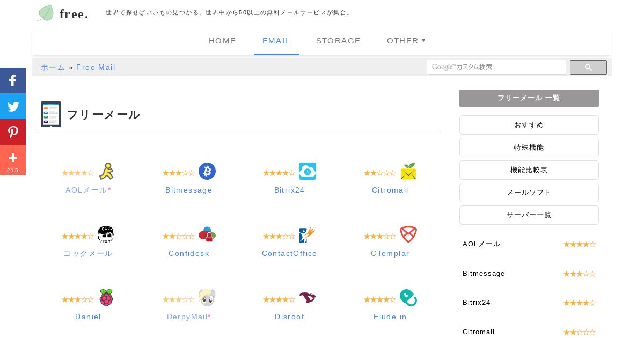
Task: Open the STORAGE tab
Action: point(339,41)
